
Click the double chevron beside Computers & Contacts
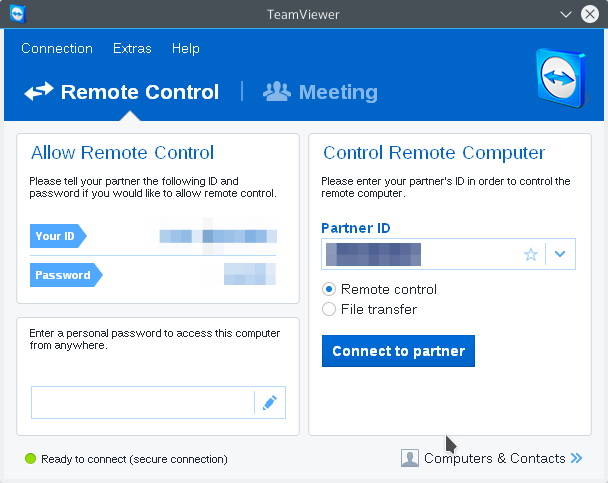point(577,458)
